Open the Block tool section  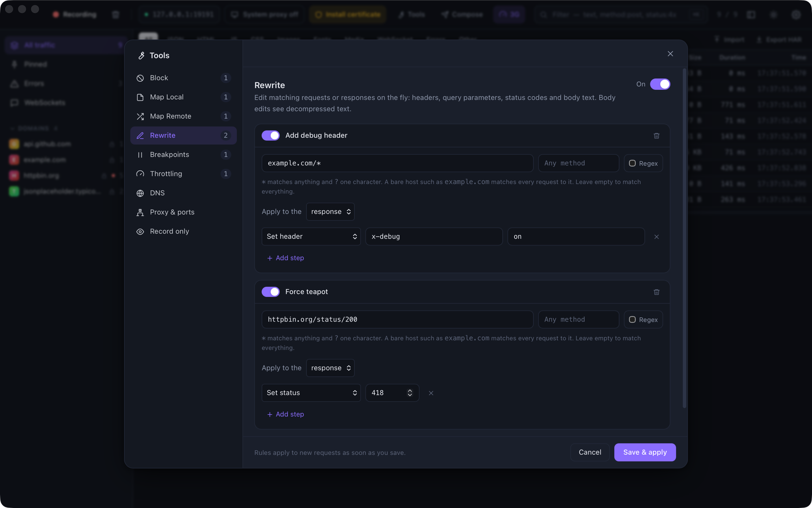coord(184,78)
